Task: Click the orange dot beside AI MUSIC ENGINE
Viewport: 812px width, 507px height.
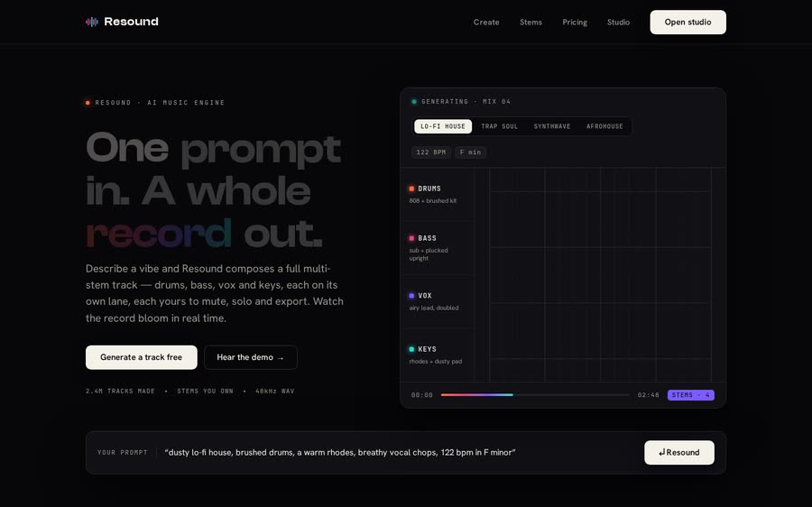Action: 88,103
